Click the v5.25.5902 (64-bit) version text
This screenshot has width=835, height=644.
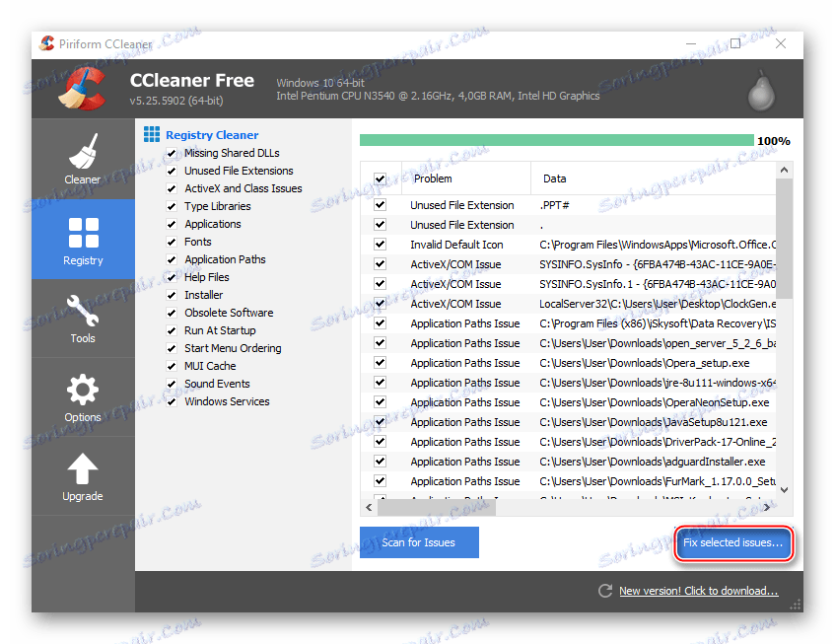[x=176, y=101]
